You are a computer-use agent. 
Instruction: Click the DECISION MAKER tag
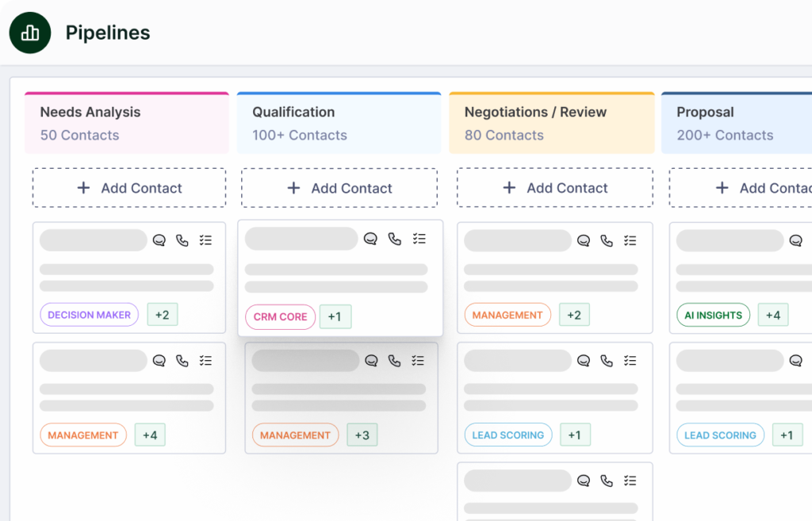(89, 315)
